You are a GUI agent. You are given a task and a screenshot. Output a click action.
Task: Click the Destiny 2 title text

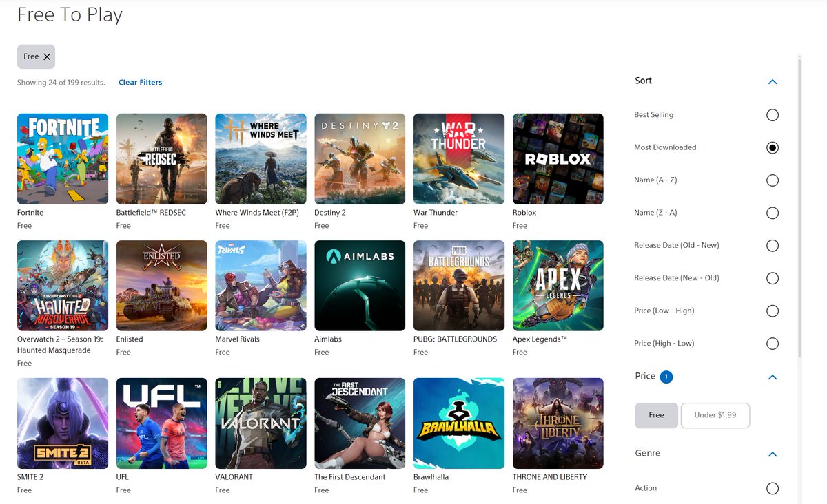pos(330,213)
